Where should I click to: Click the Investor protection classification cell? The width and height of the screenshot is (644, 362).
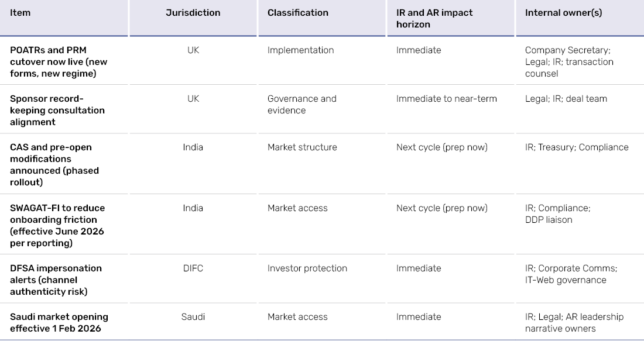tap(307, 268)
